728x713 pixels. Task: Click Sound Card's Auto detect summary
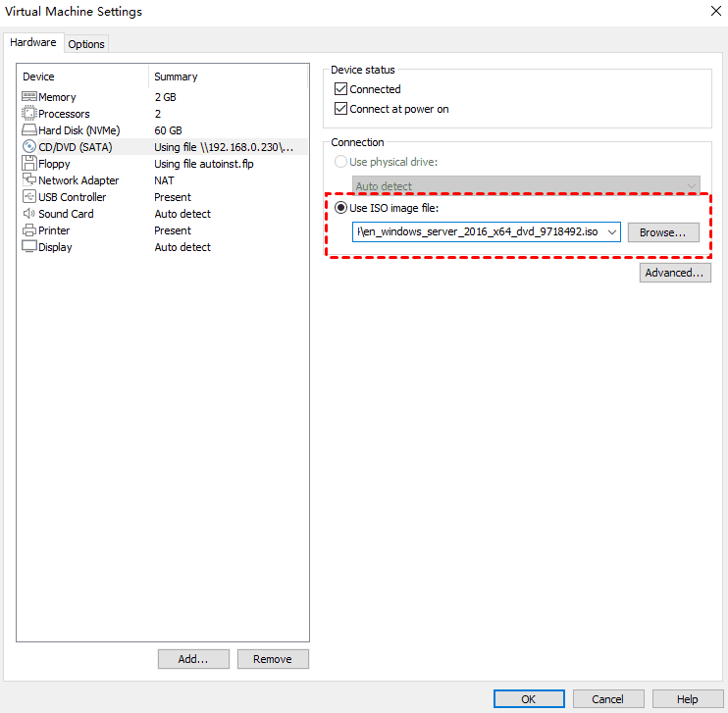(182, 214)
